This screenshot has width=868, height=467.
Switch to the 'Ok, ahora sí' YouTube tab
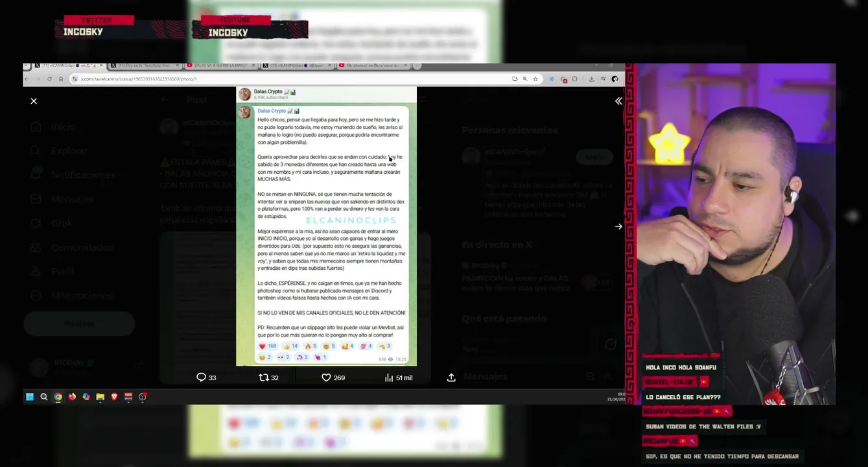pos(373,66)
